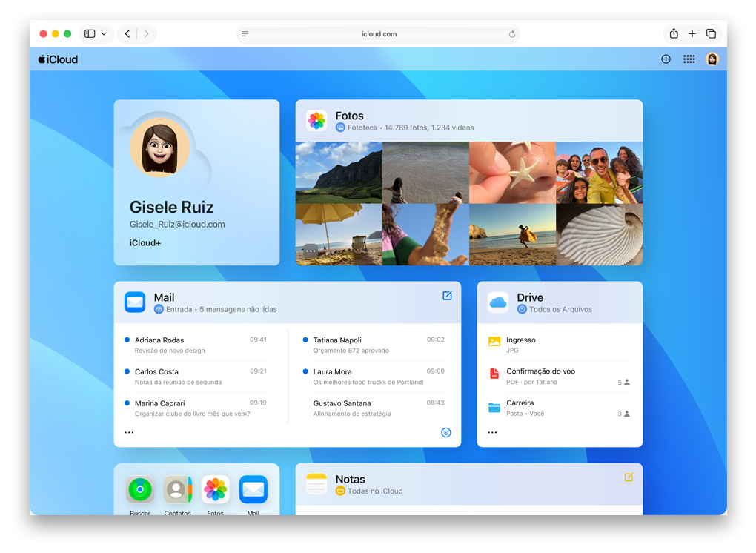The image size is (756, 553).
Task: Show the tab overview icon
Action: pyautogui.click(x=711, y=33)
